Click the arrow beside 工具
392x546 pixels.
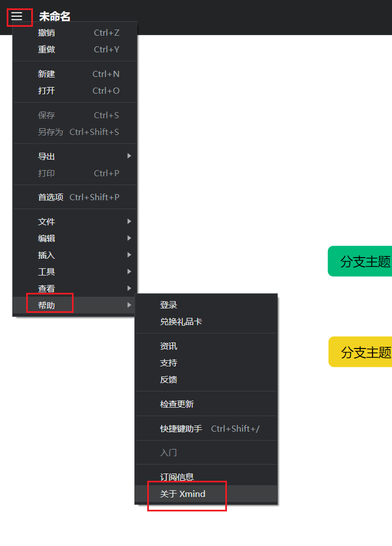(x=129, y=272)
